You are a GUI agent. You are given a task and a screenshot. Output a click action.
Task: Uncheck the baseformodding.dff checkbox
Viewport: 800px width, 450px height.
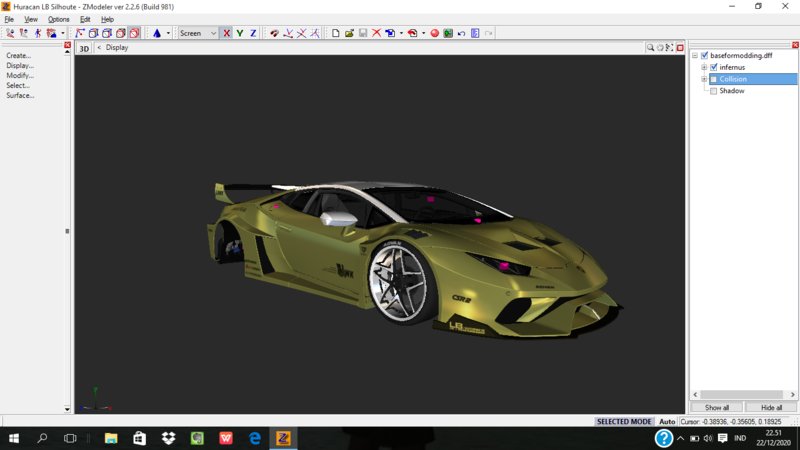coord(705,55)
